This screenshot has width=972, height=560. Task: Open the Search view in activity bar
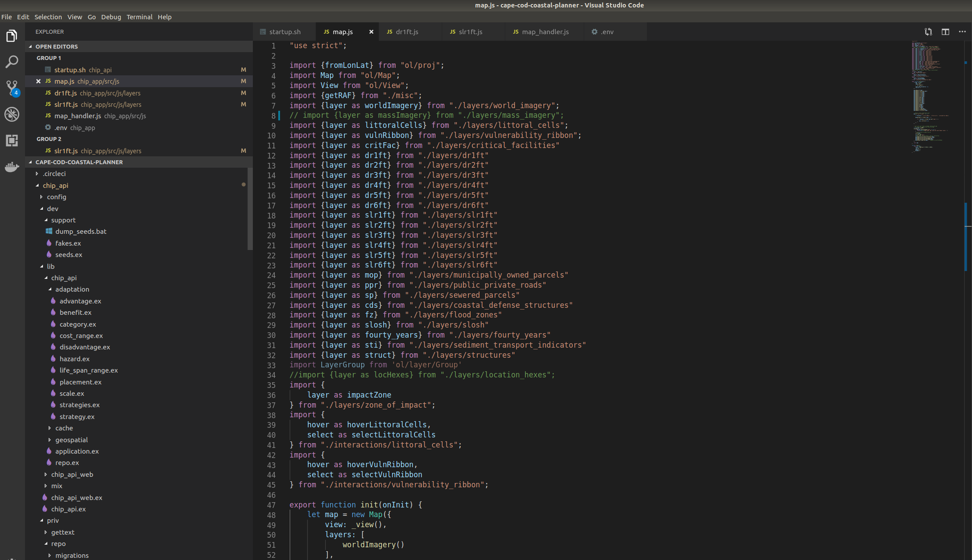click(12, 62)
